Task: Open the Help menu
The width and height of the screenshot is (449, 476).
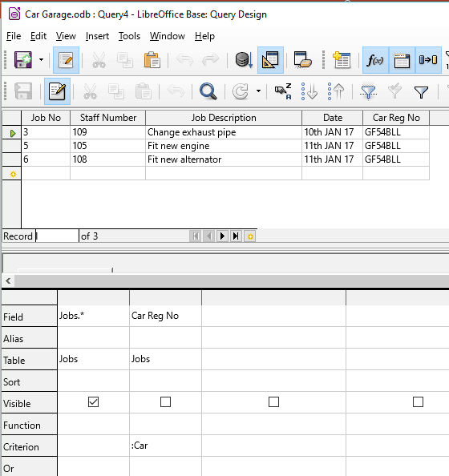Action: pos(204,36)
